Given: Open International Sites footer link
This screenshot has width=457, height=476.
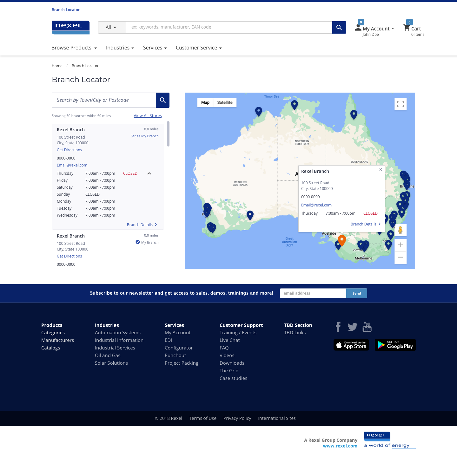Looking at the screenshot, I should tap(277, 419).
